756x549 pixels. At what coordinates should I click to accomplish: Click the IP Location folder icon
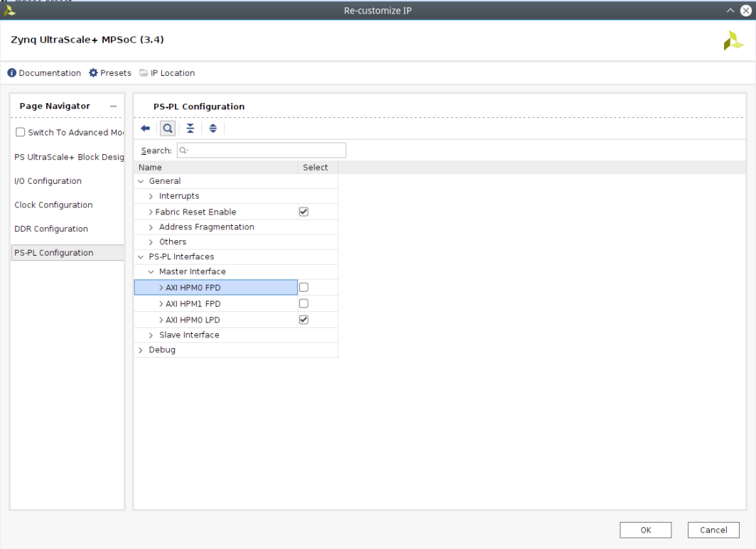tap(144, 73)
